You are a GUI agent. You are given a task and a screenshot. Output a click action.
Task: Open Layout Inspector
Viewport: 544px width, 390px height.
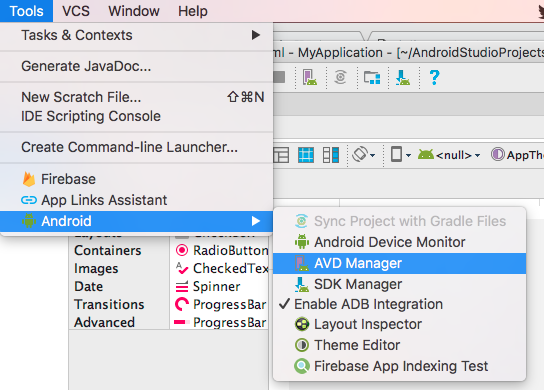click(399, 324)
